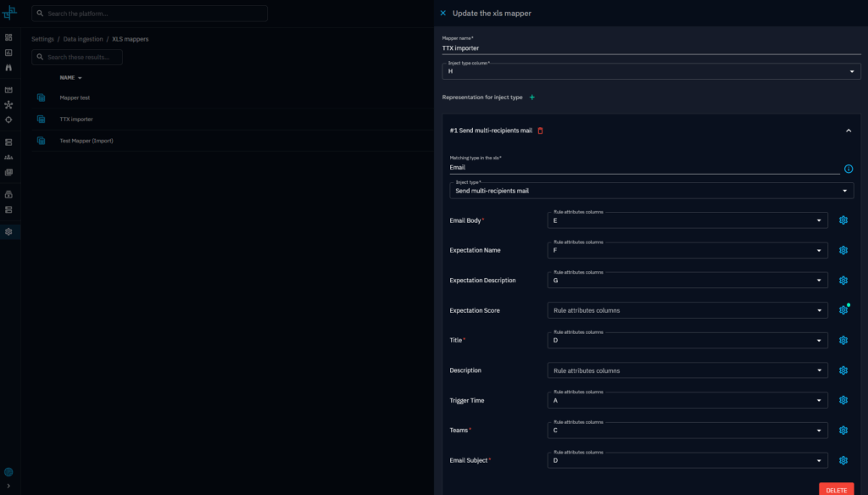Go to Data ingestion breadcrumb

point(83,39)
